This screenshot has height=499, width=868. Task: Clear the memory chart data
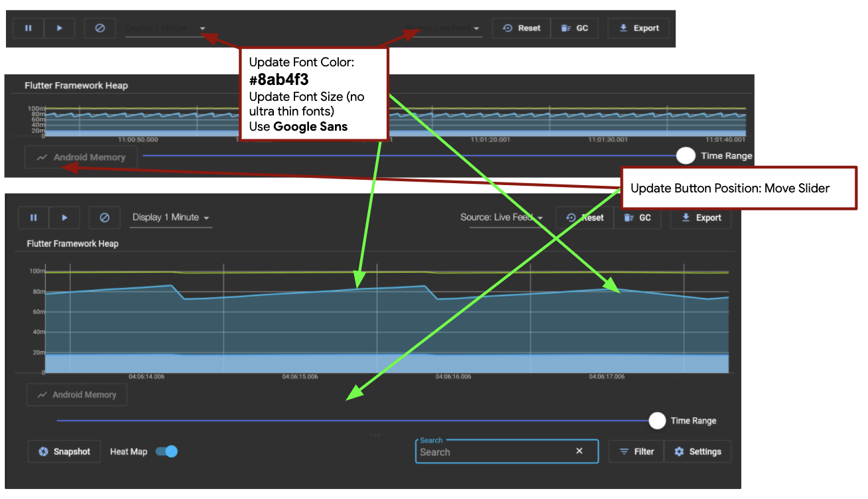tap(104, 218)
